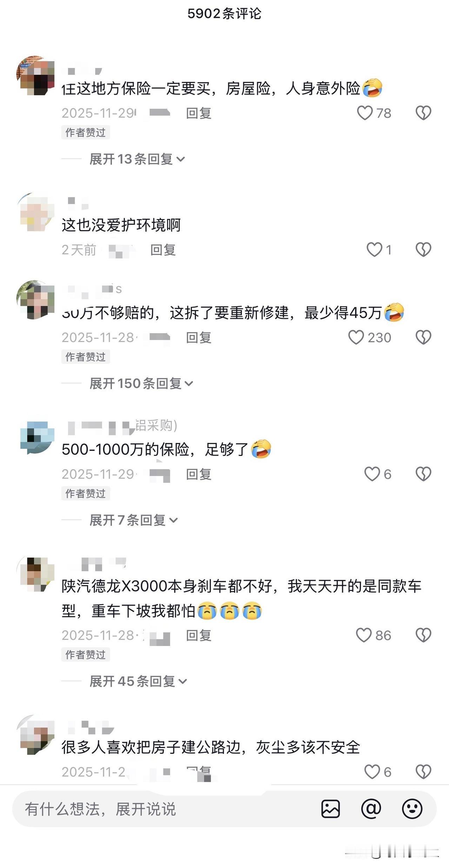The height and width of the screenshot is (868, 449).
Task: Dislike the 500-1000万的保险 comment
Action: 423,474
